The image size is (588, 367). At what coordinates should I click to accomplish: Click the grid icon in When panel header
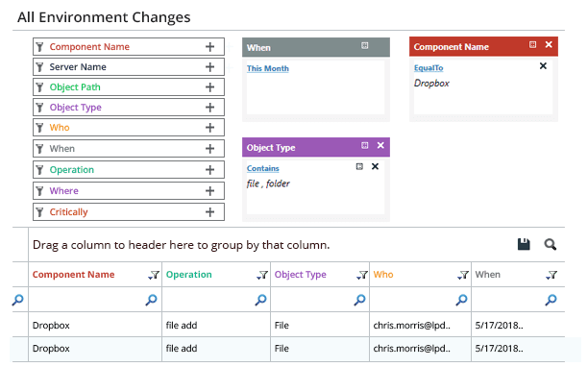(x=364, y=45)
